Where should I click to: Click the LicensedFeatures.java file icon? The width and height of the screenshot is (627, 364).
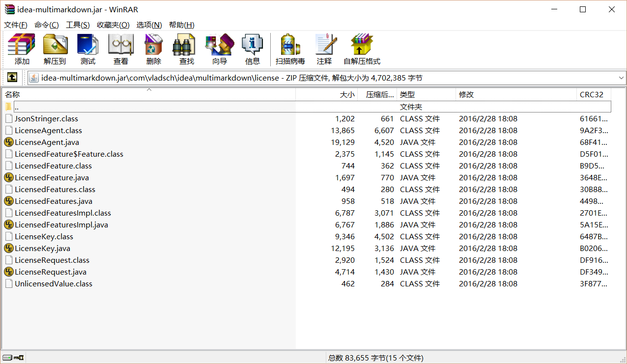tap(8, 201)
